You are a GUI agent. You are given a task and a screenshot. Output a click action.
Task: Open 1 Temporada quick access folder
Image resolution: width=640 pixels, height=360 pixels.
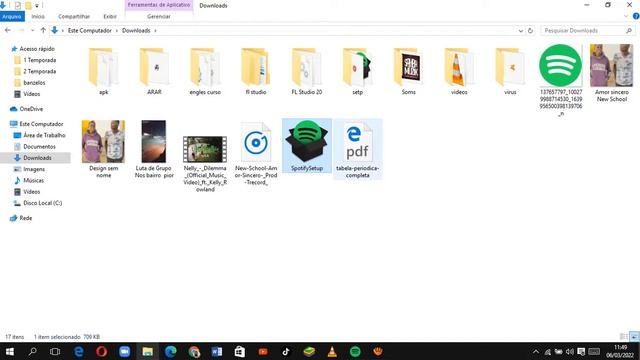pyautogui.click(x=36, y=60)
